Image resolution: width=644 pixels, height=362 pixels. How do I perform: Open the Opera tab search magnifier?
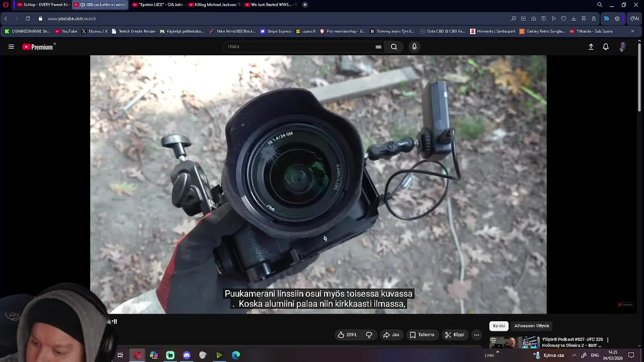(600, 5)
